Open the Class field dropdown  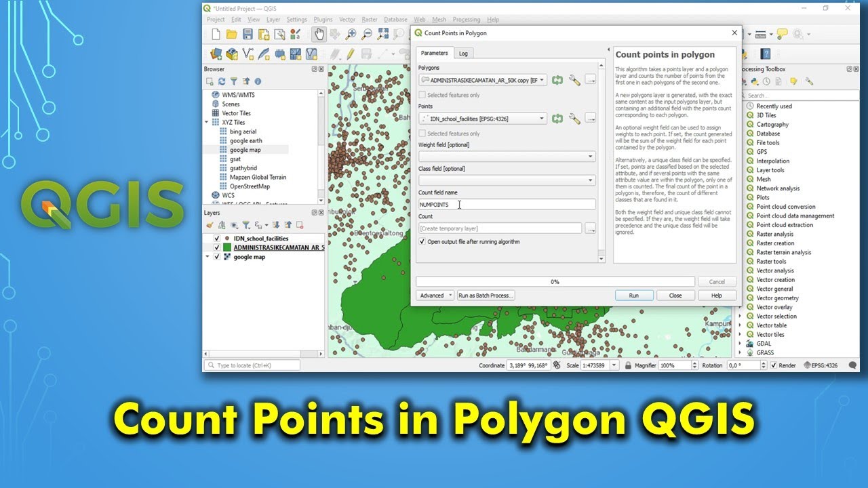pyautogui.click(x=507, y=180)
